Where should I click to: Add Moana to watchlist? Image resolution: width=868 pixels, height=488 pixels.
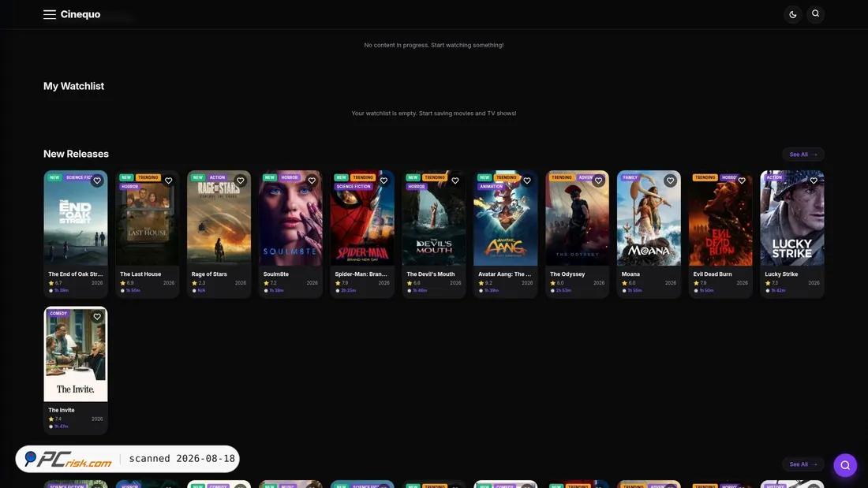click(671, 181)
